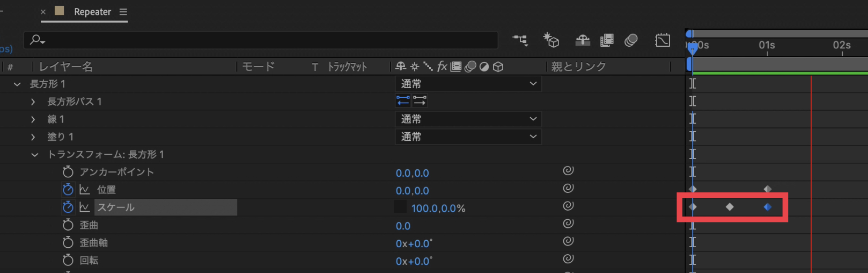Open the Repeater panel menu

pyautogui.click(x=123, y=12)
